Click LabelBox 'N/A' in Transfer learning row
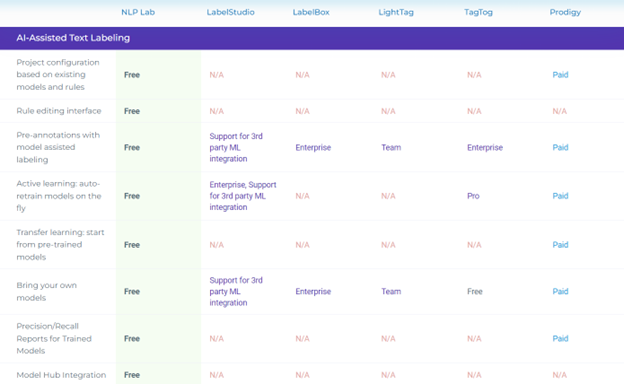The image size is (624, 384). (x=302, y=245)
